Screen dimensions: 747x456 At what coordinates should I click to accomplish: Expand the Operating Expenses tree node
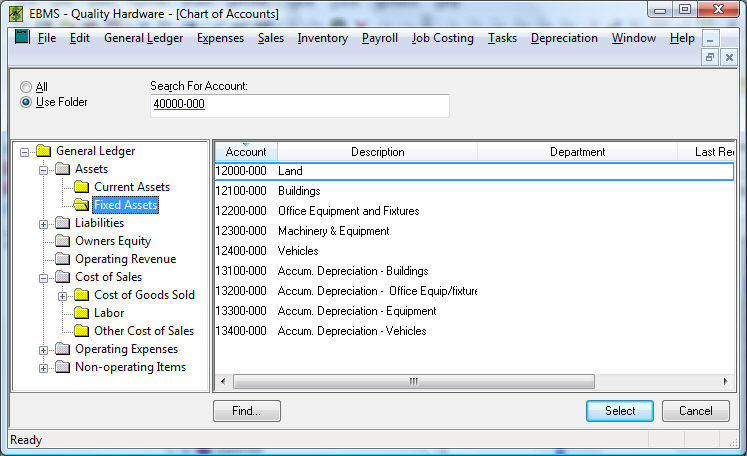(43, 350)
